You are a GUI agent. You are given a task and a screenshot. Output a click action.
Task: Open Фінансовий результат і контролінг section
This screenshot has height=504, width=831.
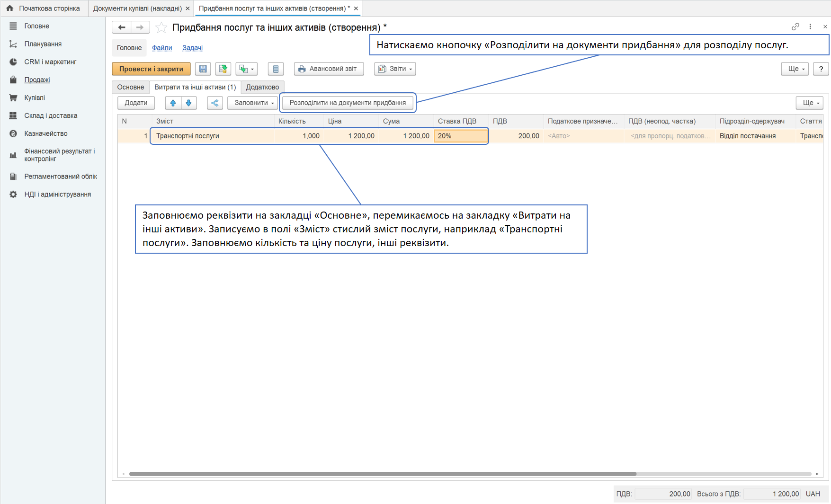[x=59, y=155]
